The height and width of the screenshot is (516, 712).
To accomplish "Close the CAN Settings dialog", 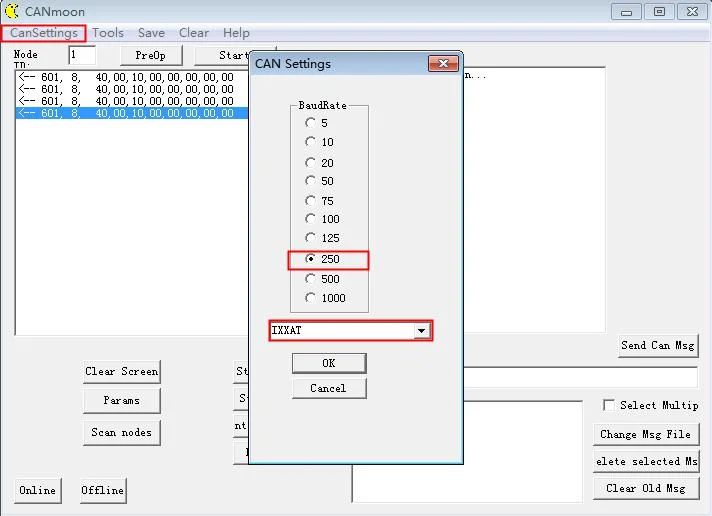I will click(x=443, y=63).
